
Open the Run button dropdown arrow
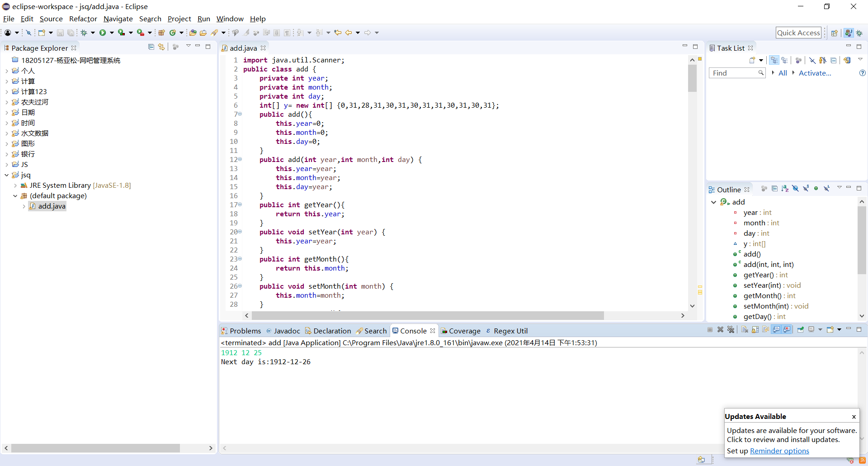(x=112, y=33)
